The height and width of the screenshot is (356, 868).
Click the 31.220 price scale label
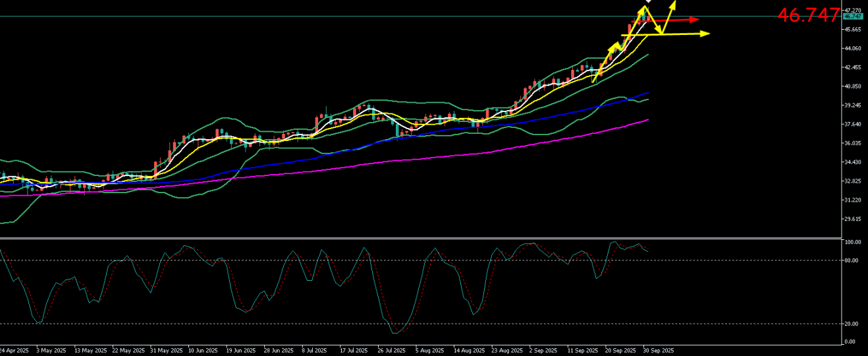tap(853, 200)
